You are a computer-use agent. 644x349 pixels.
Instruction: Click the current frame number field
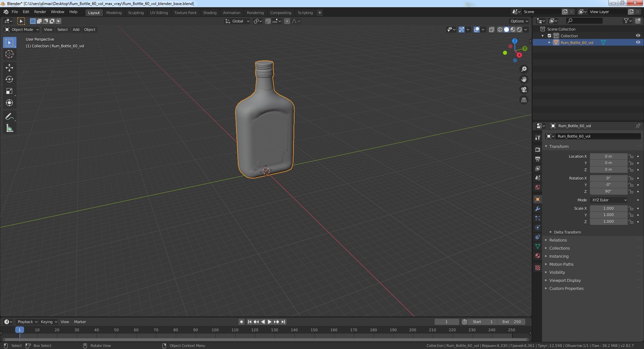point(446,322)
